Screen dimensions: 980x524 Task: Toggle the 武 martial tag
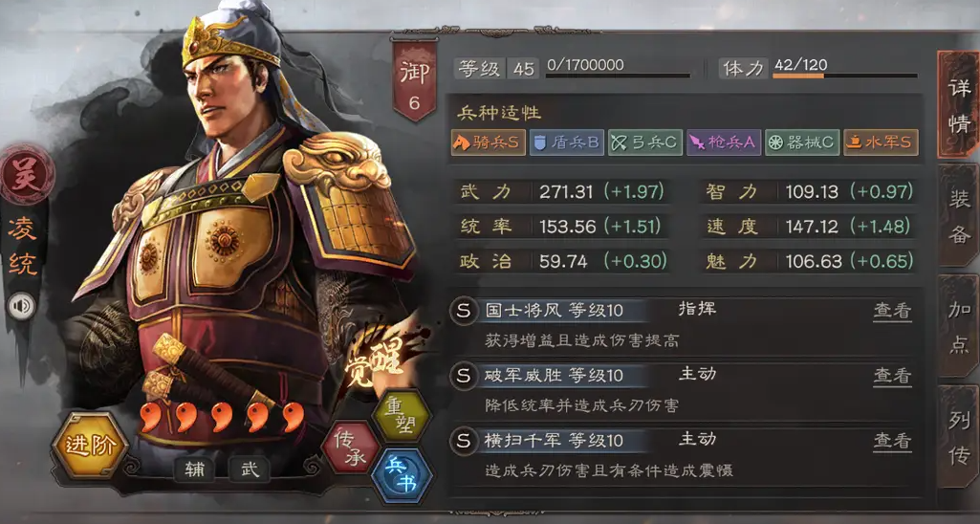250,469
